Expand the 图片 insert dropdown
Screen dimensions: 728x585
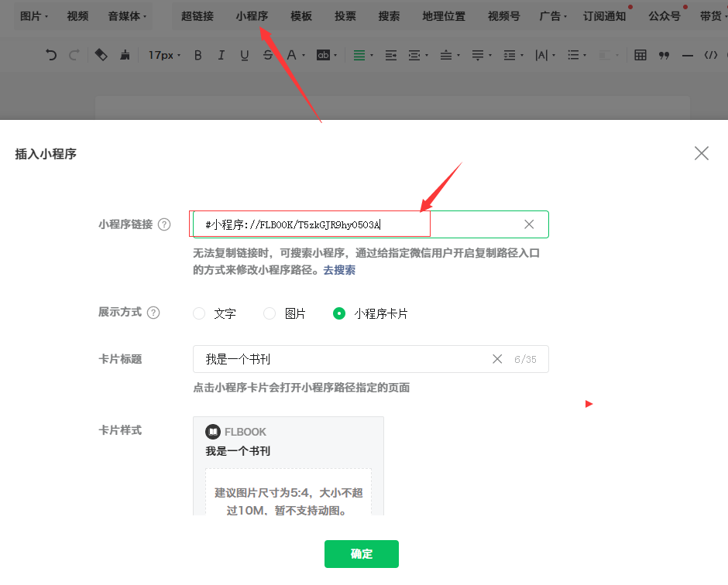tap(34, 16)
